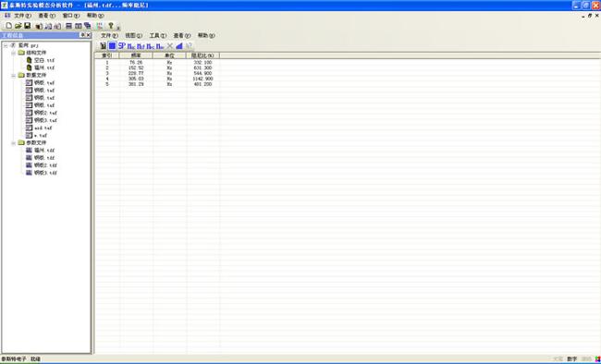Click the Save floppy disk icon
The height and width of the screenshot is (364, 601).
27,26
